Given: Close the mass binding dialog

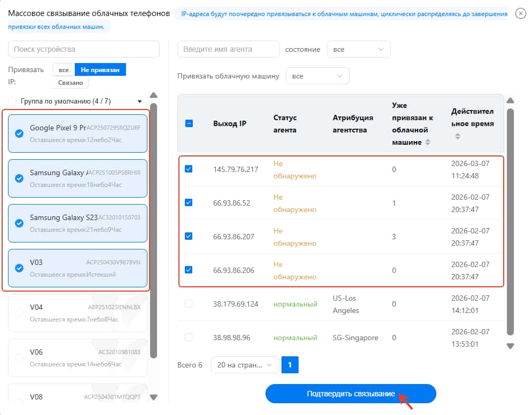Looking at the screenshot, I should pyautogui.click(x=520, y=14).
